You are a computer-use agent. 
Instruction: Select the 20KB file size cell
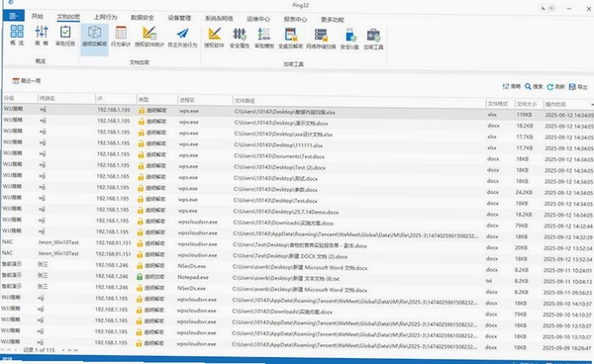point(522,247)
